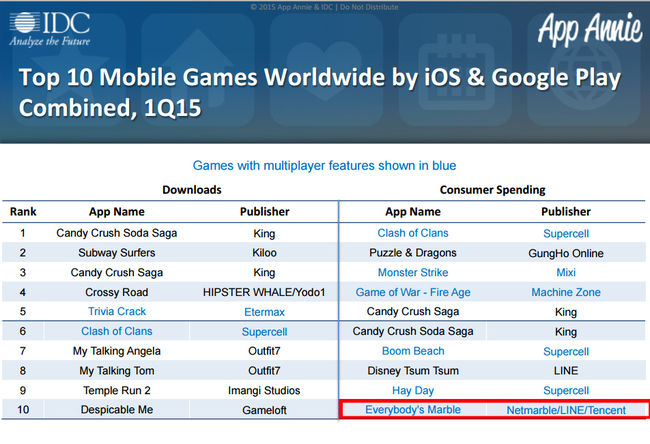The height and width of the screenshot is (444, 650).
Task: Click the Netmarble/LINE/Tencent publisher cell
Action: coord(566,410)
